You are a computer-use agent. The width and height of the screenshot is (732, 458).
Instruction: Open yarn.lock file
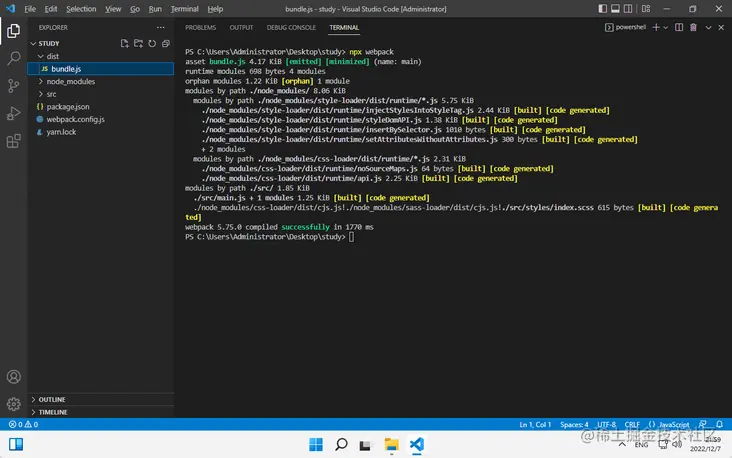(x=101, y=132)
